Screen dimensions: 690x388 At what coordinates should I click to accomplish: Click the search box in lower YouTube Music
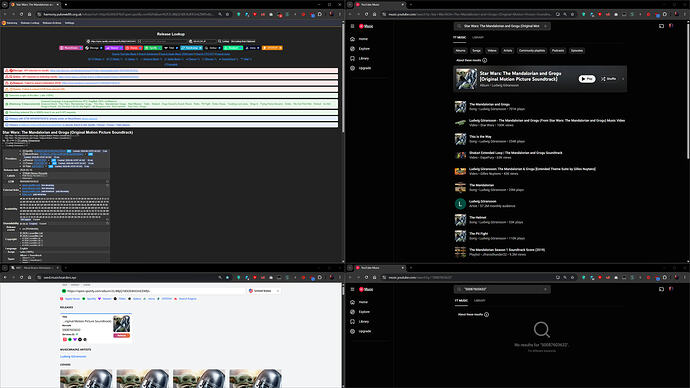(x=502, y=289)
